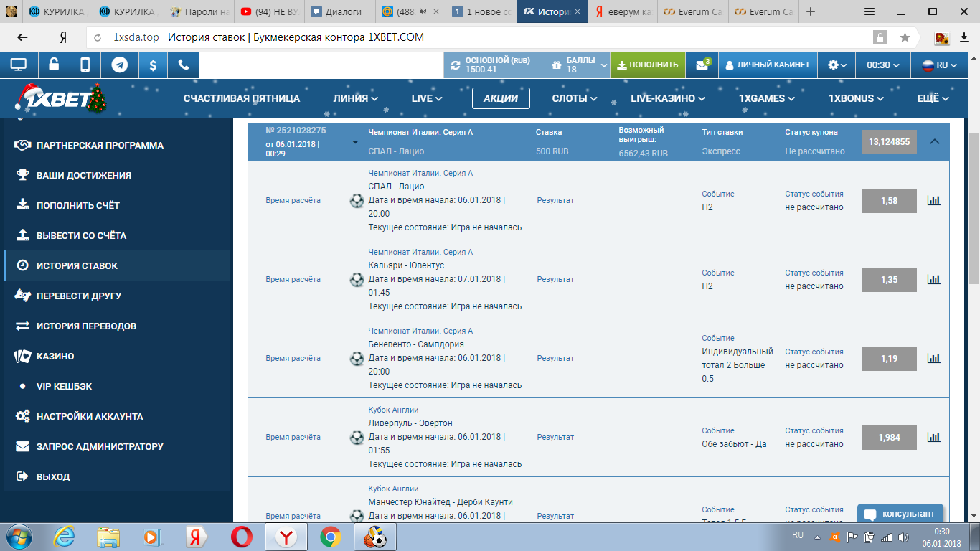Select История переводов in sidebar

(x=86, y=326)
